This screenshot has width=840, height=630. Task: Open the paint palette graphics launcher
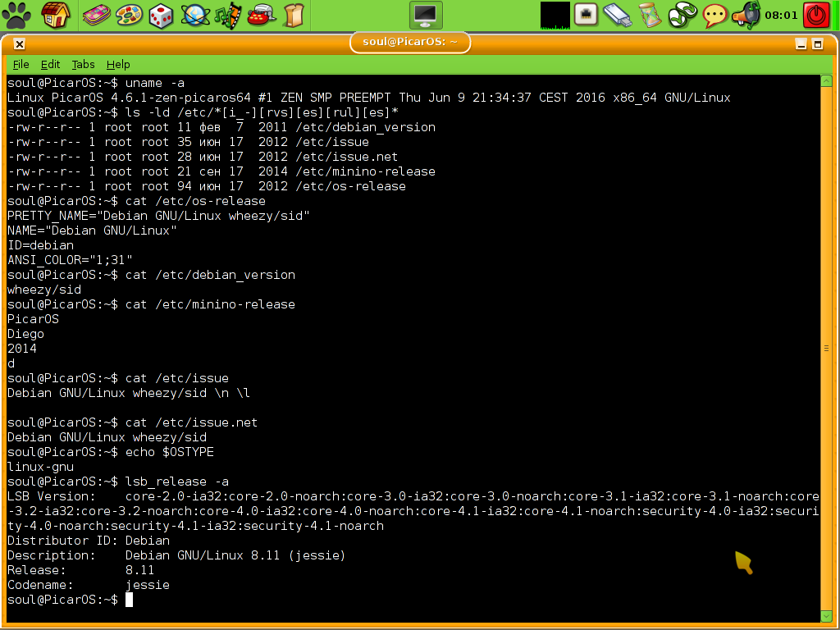[x=129, y=16]
